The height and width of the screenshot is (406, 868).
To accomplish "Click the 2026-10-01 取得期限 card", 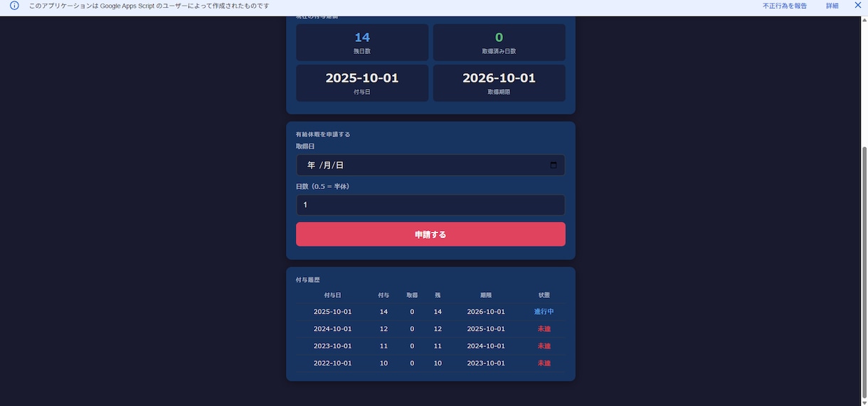I will [x=499, y=83].
